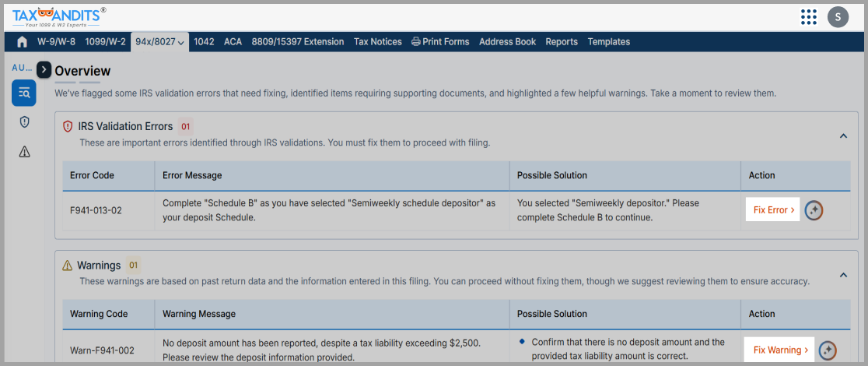The height and width of the screenshot is (366, 868).
Task: Go to the 1099/W-2 menu
Action: [106, 42]
